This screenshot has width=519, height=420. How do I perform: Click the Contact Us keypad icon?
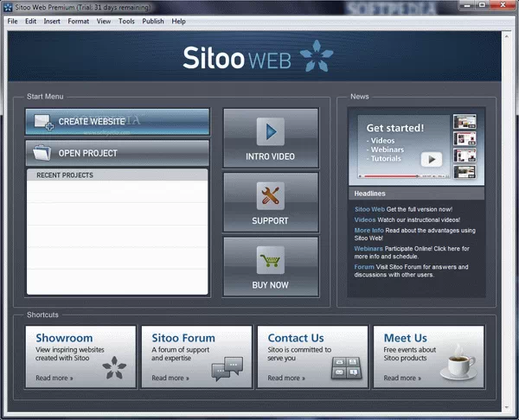[346, 369]
